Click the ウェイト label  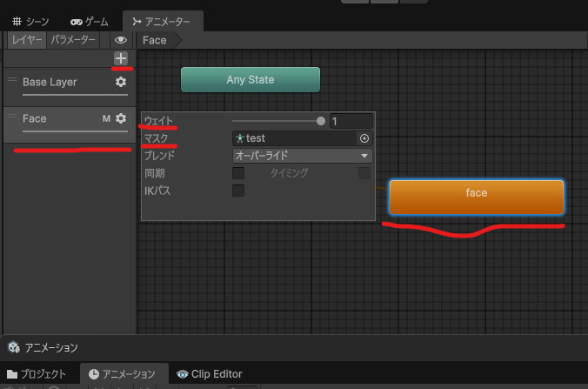158,121
